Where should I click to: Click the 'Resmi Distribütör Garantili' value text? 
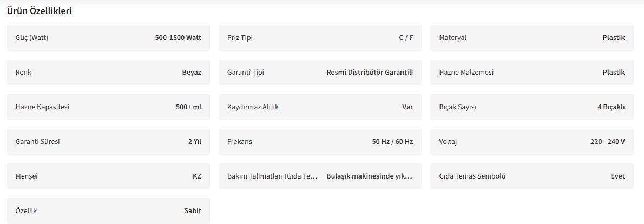(370, 73)
